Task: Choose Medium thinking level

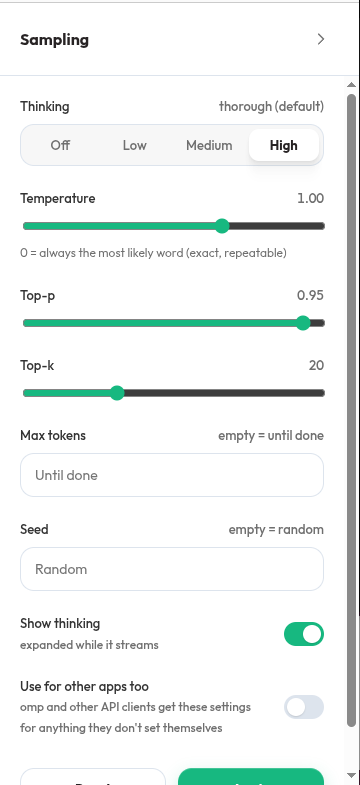Action: (209, 145)
